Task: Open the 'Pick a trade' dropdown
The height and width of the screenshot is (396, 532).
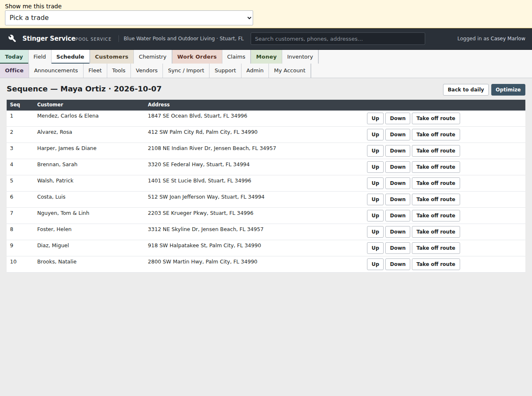Action: point(129,18)
